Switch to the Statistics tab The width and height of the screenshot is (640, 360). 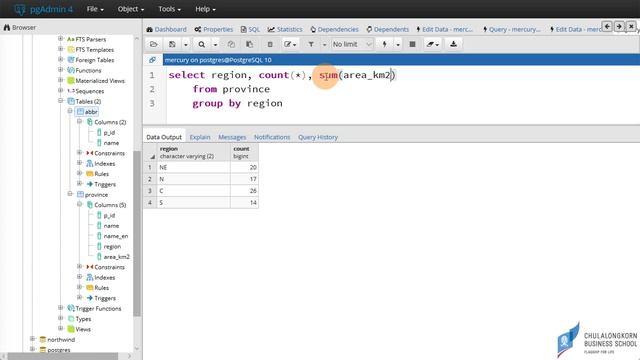(x=285, y=29)
